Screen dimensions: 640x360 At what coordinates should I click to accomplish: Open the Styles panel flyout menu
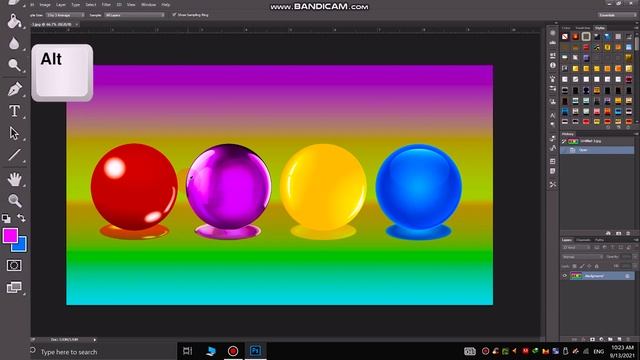pyautogui.click(x=636, y=28)
